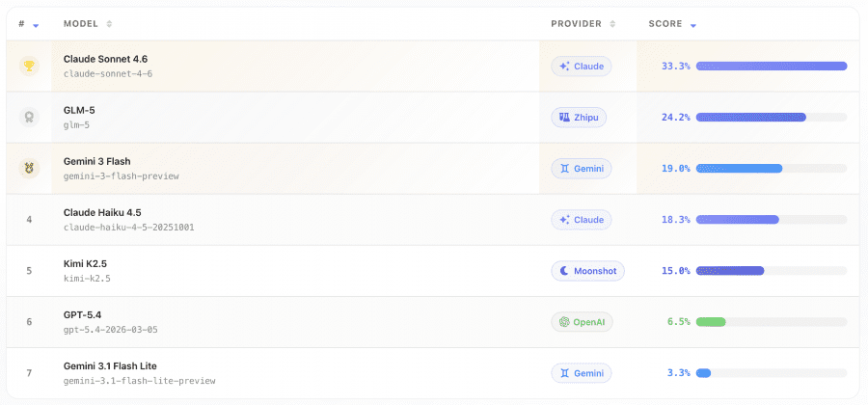Click the silver medal rank icon
The image size is (868, 405).
(29, 117)
